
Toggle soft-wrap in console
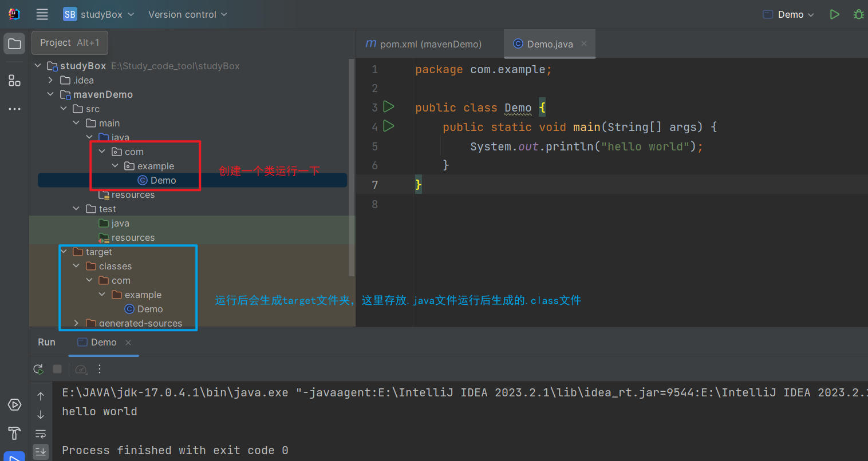click(41, 434)
